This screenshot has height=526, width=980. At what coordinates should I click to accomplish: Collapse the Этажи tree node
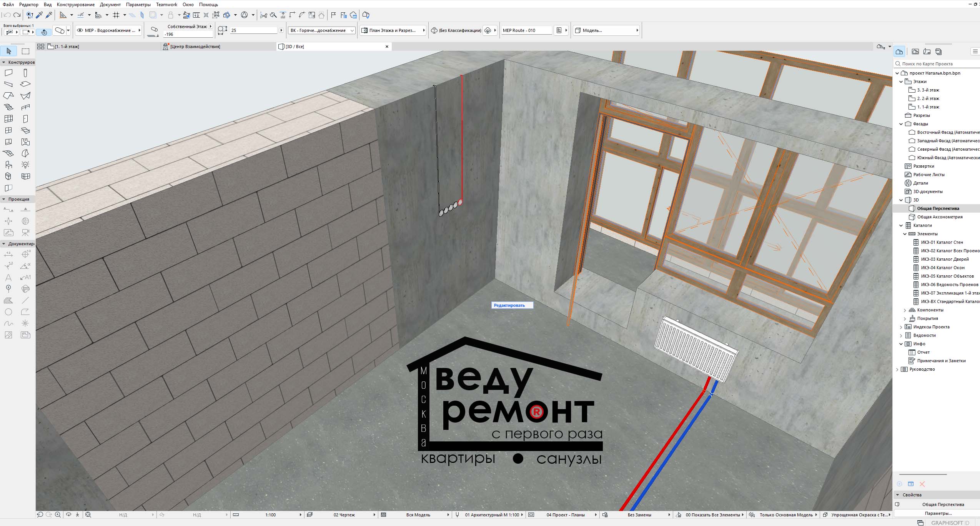tap(901, 82)
